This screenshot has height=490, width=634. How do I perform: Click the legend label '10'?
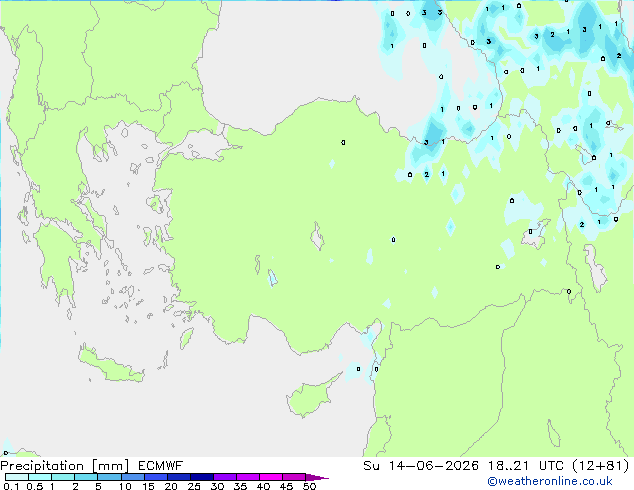[125, 486]
